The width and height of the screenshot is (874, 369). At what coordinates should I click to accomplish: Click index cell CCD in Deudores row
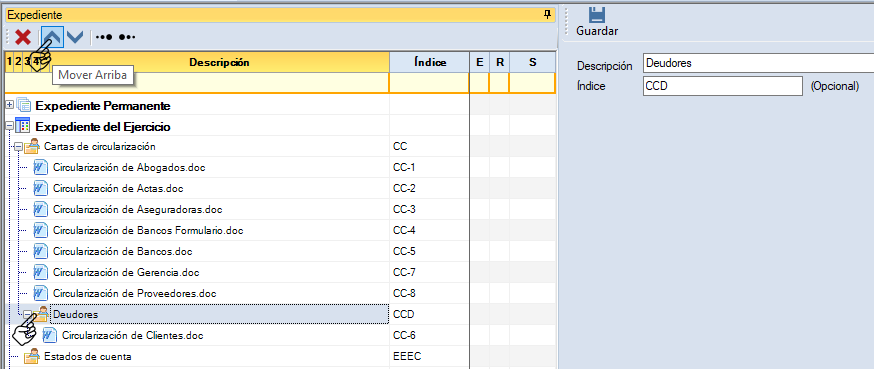[x=429, y=314]
